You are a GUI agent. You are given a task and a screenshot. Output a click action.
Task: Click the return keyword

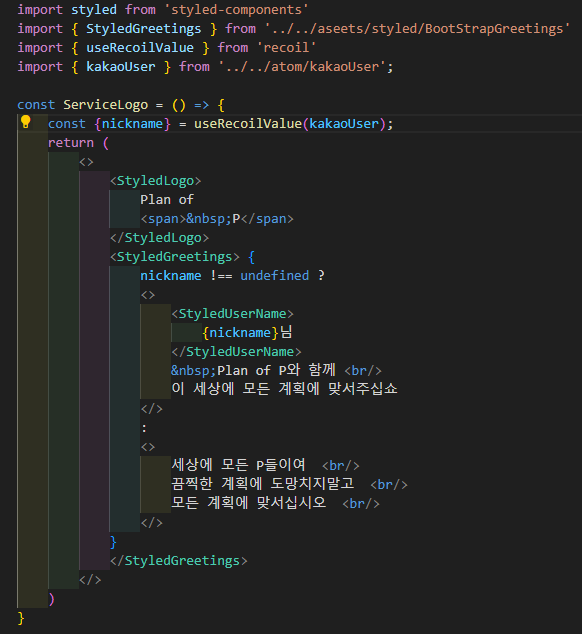71,142
